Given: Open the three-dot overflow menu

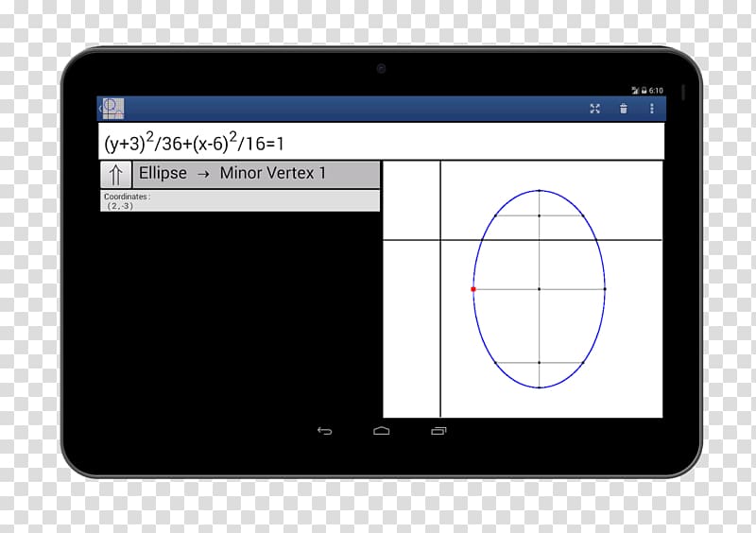Looking at the screenshot, I should [652, 109].
